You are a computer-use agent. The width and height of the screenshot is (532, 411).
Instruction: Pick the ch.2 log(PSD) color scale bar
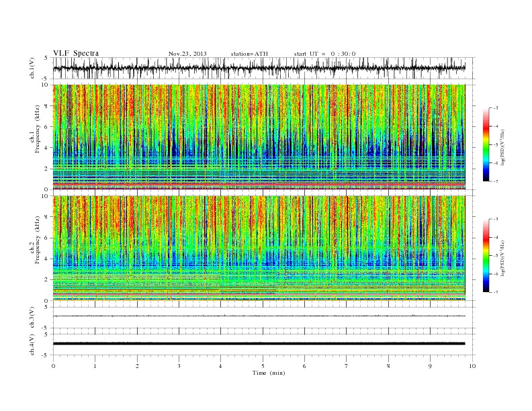click(486, 256)
